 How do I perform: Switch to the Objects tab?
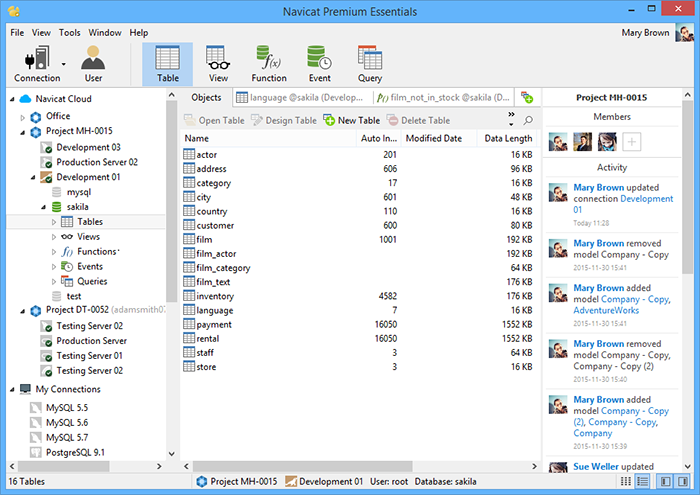tap(206, 97)
